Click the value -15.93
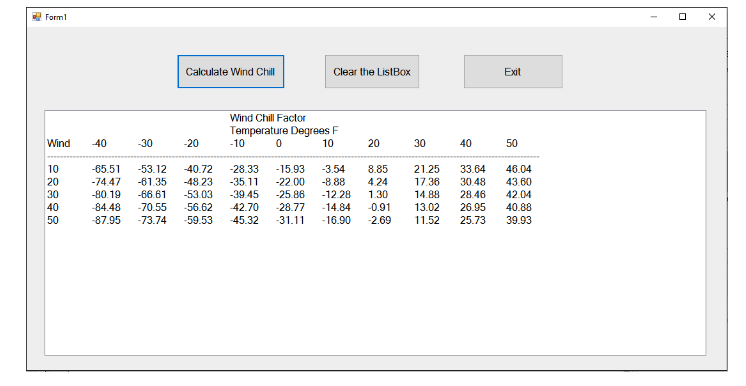 coord(290,169)
